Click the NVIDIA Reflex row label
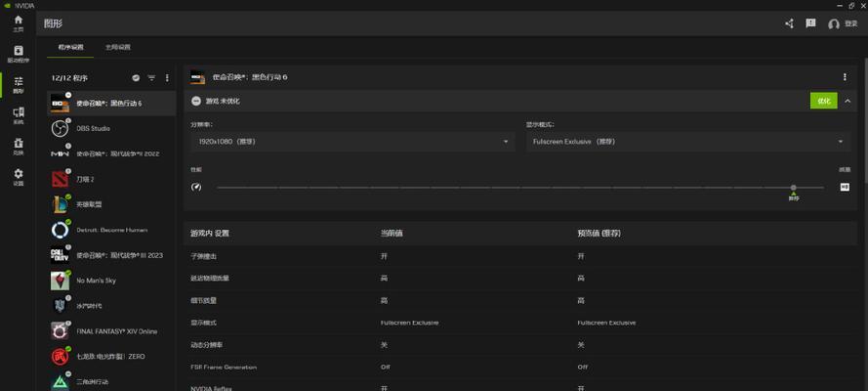 click(211, 388)
